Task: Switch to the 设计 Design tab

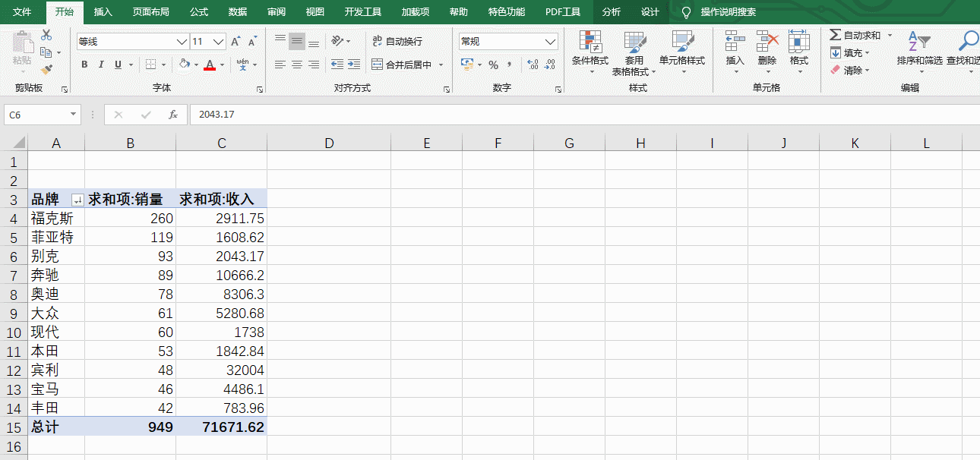Action: point(650,12)
